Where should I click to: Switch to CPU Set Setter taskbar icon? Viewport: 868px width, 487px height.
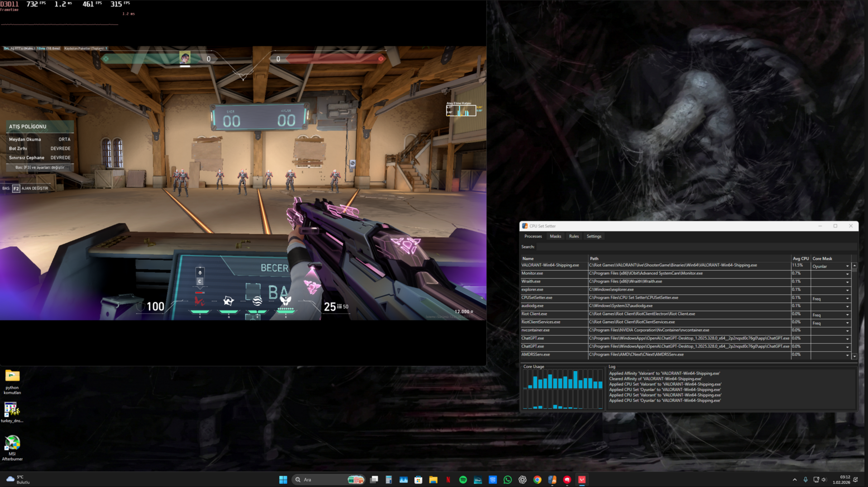[552, 480]
